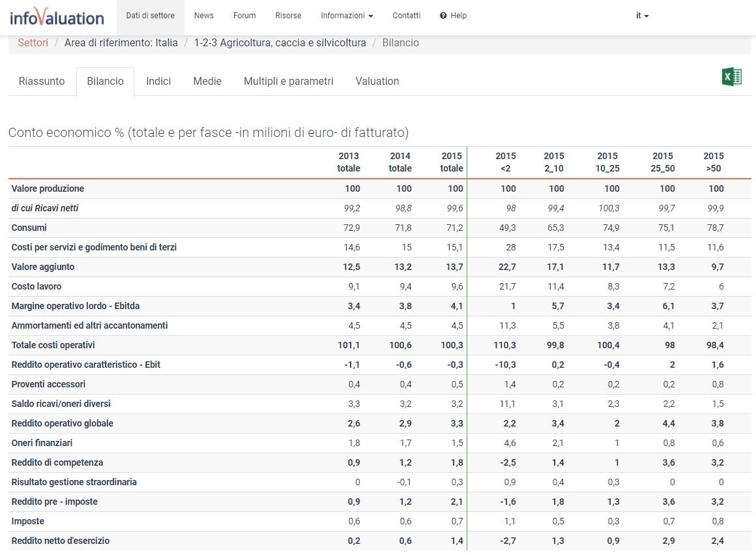
Task: Switch to the Indici tab
Action: [x=158, y=81]
